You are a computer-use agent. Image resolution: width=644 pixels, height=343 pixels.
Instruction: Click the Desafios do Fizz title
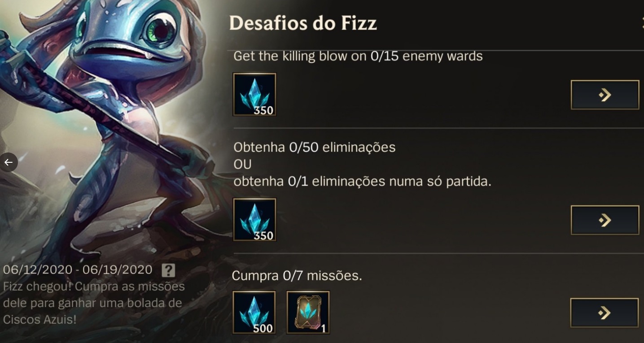303,23
